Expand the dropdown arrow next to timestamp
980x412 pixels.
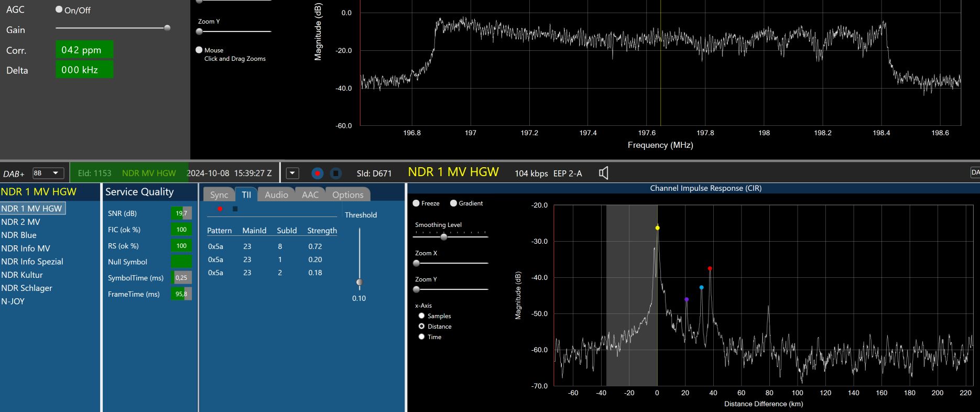[x=292, y=173]
